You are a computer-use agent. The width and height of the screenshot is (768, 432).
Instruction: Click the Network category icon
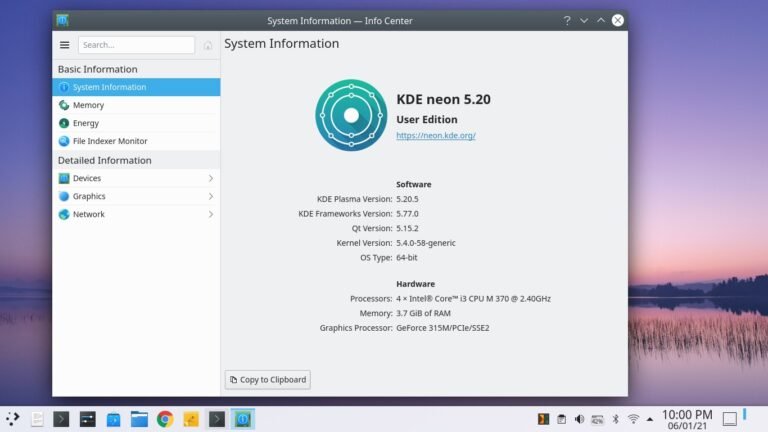tap(64, 214)
